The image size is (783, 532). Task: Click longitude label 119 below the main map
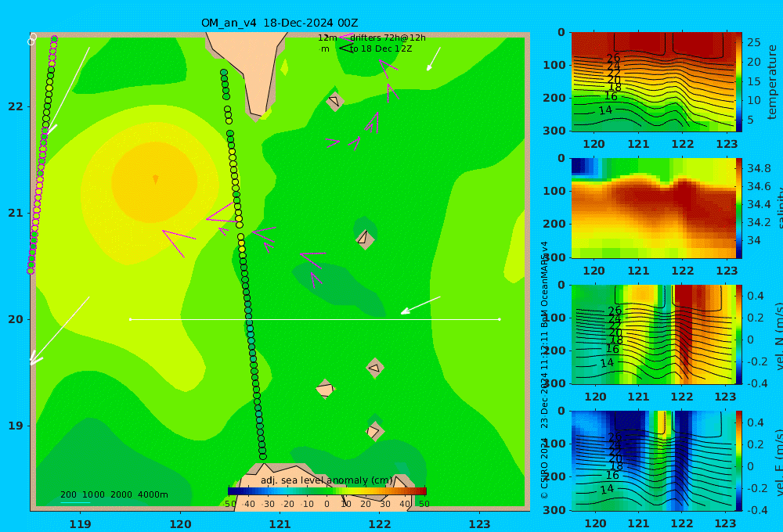80,524
